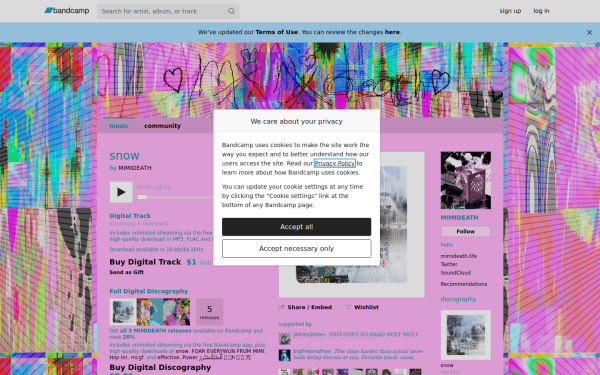Open 'all 5 MIMIDEATH releases' link

pyautogui.click(x=155, y=331)
